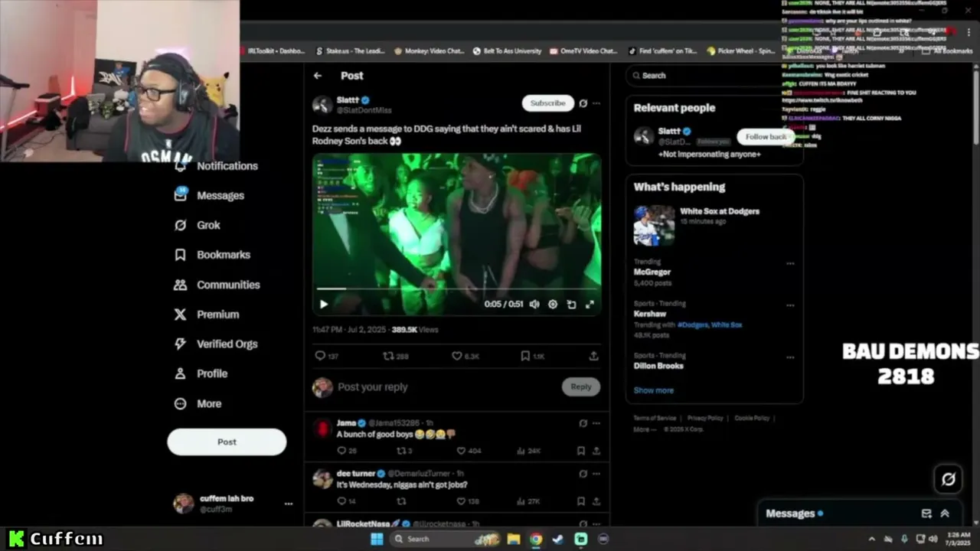Screen dimensions: 980x551
Task: Follow back Slattt in Relevant people
Action: tap(766, 137)
